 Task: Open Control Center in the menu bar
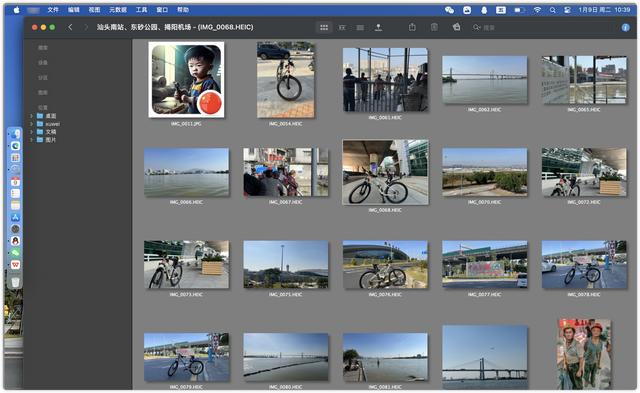coord(567,10)
